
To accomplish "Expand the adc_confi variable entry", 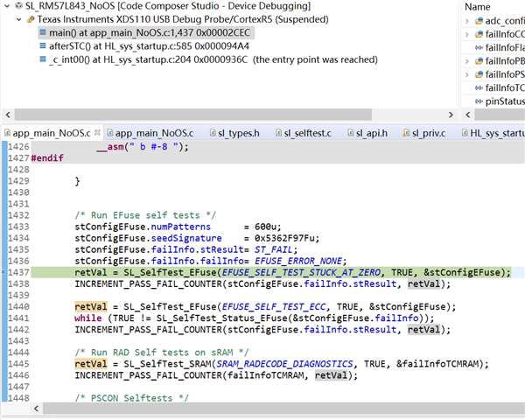I will (x=467, y=21).
